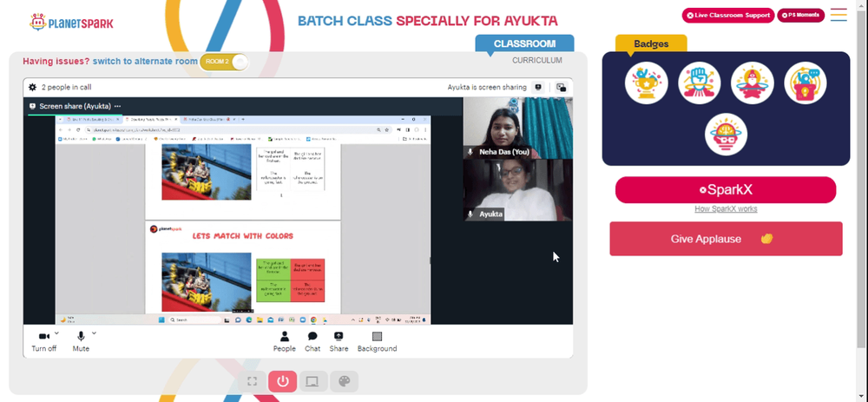Expand camera options chevron
Viewport: 868px width, 402px height.
pos(56,333)
